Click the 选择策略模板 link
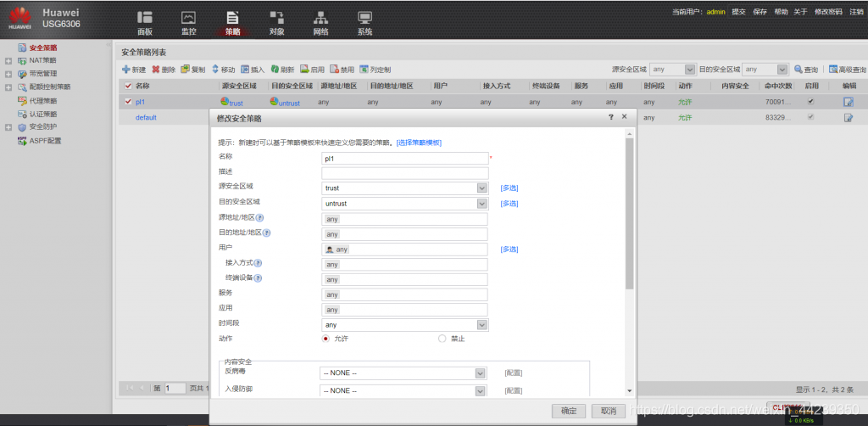 tap(419, 143)
